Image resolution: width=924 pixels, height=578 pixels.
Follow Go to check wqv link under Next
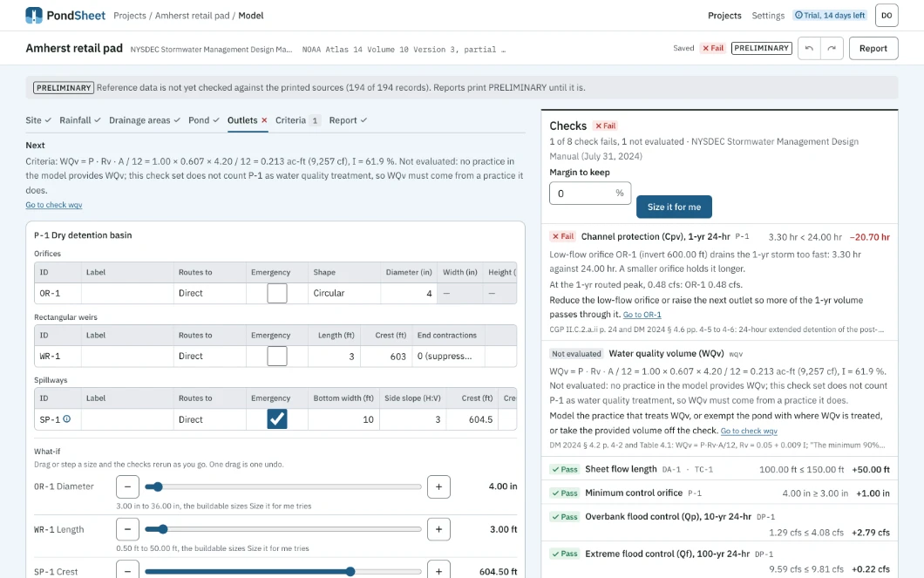point(54,205)
